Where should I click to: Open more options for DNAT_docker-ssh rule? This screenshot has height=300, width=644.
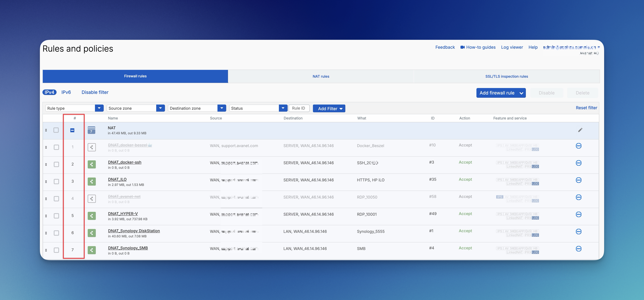[579, 163]
